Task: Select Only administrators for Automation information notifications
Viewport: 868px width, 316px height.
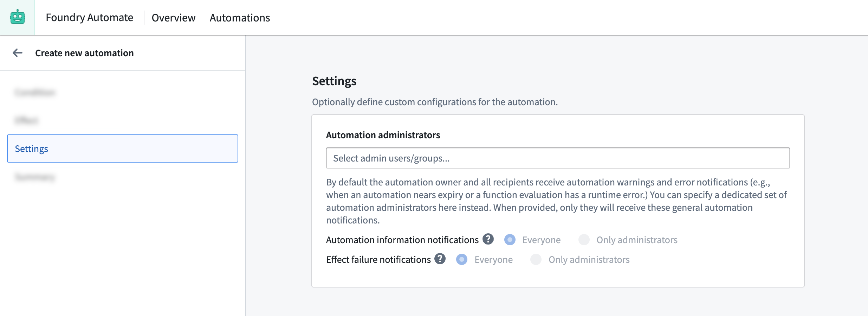Action: coord(584,240)
